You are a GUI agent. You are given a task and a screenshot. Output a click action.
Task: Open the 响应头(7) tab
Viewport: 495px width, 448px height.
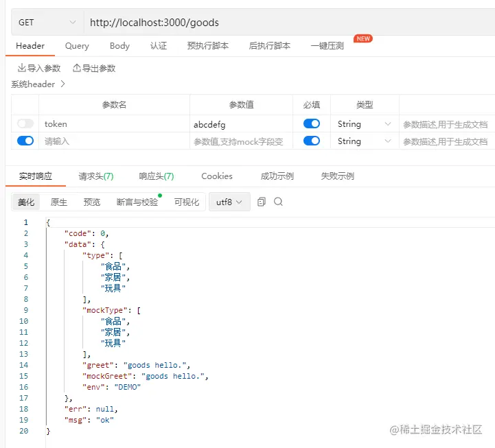point(157,176)
